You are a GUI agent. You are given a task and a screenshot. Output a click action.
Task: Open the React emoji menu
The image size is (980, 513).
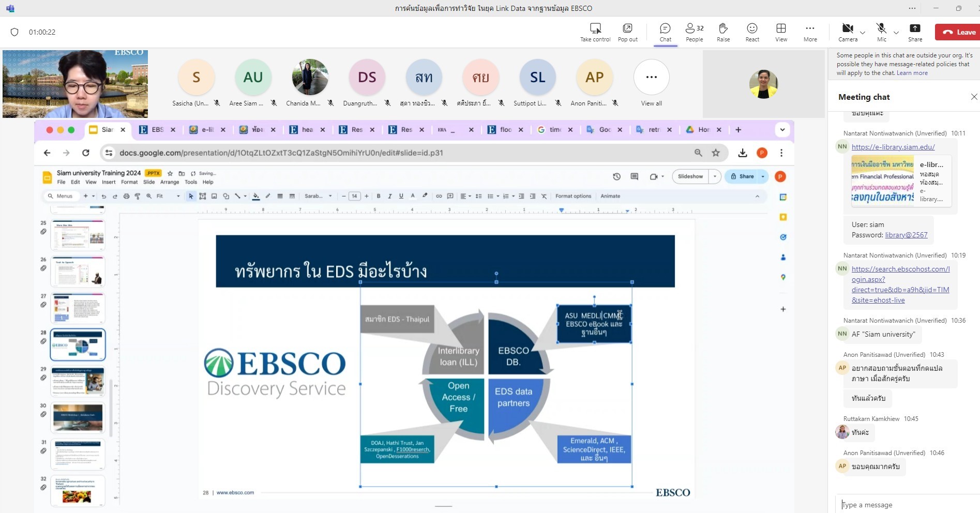point(752,32)
